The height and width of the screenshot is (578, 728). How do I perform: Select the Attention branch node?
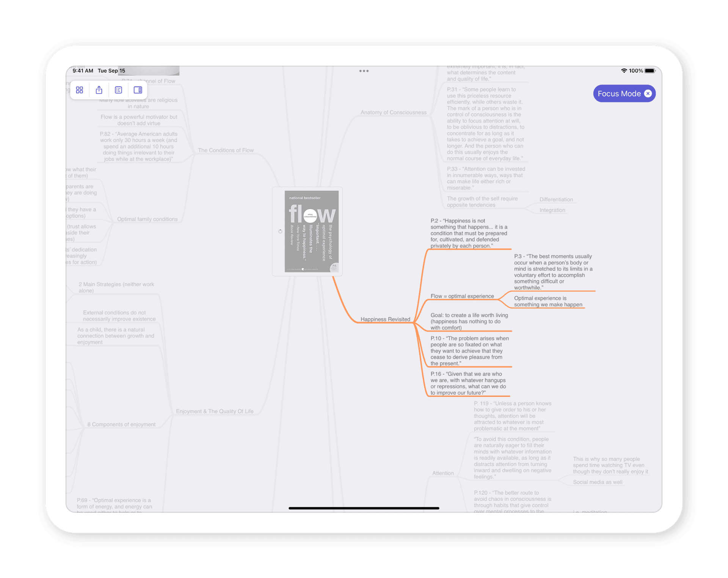pos(442,473)
